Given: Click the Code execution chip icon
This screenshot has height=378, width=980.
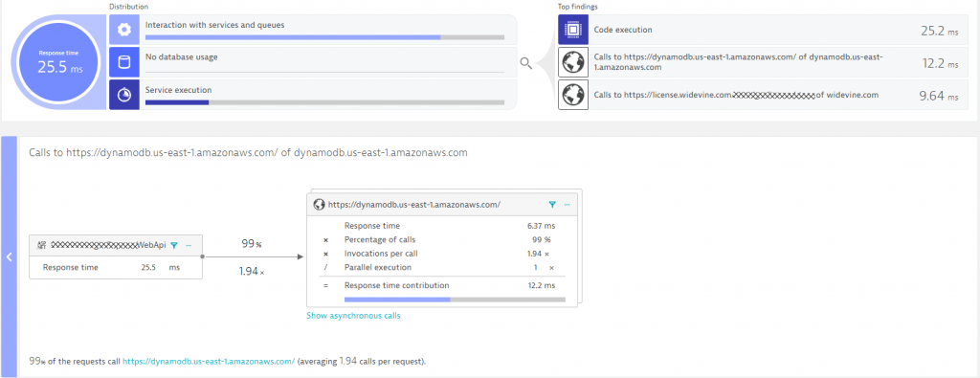Looking at the screenshot, I should pyautogui.click(x=573, y=30).
